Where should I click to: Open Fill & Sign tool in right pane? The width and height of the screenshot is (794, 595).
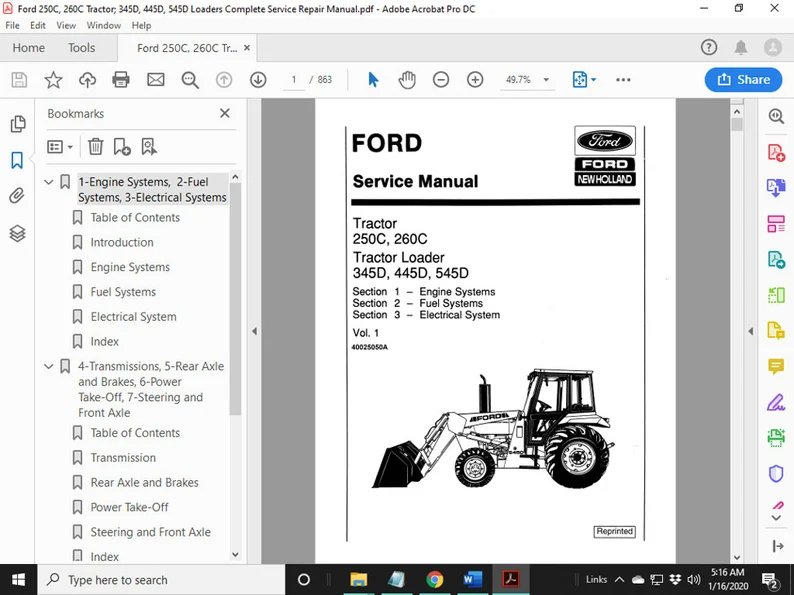[x=776, y=403]
